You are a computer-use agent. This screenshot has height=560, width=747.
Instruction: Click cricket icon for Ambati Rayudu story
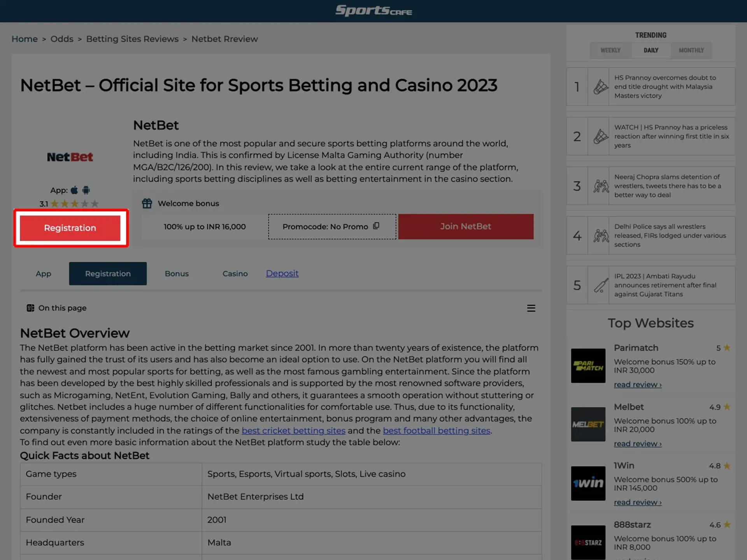click(601, 285)
